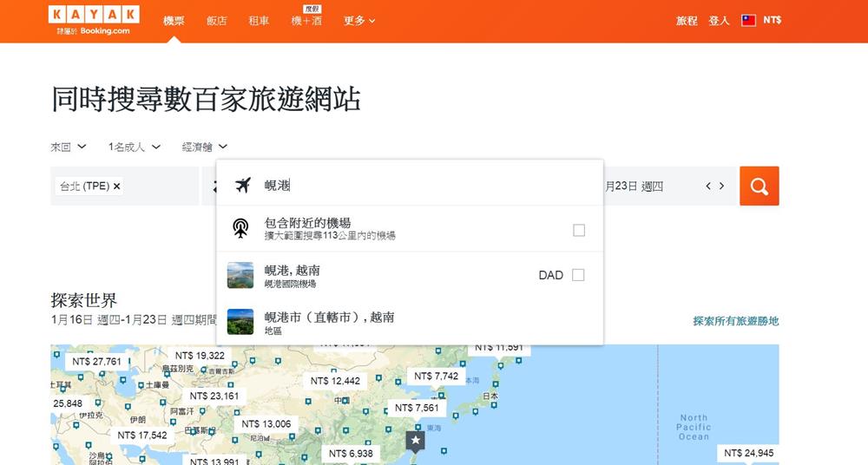Go to the previous return date arrow

point(708,186)
